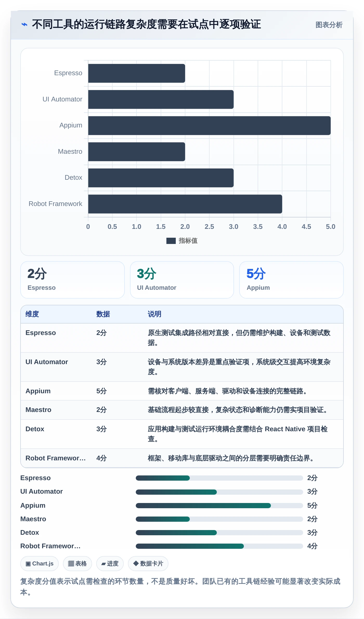Toggle the 指标值 legend color box
This screenshot has width=364, height=619.
(171, 241)
